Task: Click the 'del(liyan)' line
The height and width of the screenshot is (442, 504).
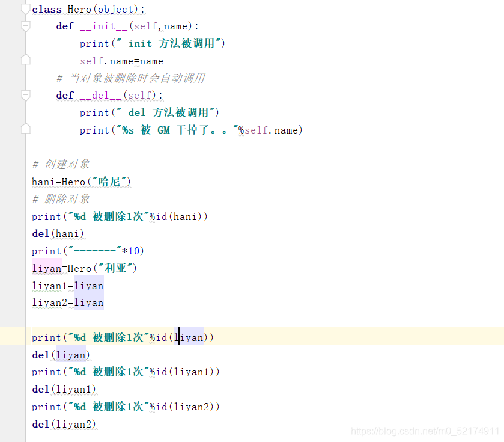Action: [61, 355]
